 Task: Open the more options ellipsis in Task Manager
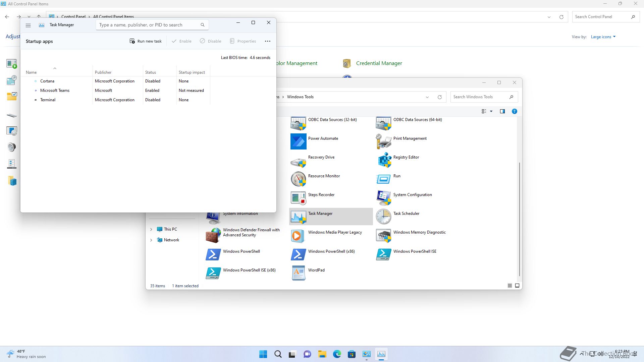[268, 41]
